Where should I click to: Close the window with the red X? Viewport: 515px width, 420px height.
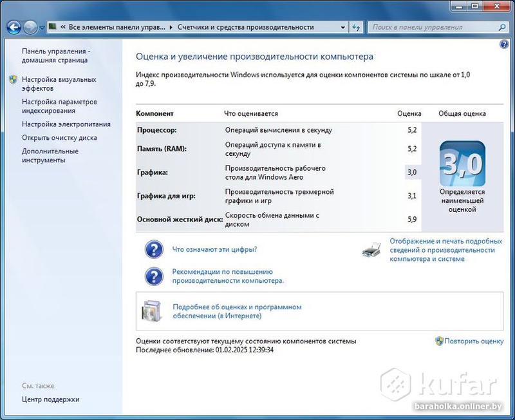tap(496, 6)
